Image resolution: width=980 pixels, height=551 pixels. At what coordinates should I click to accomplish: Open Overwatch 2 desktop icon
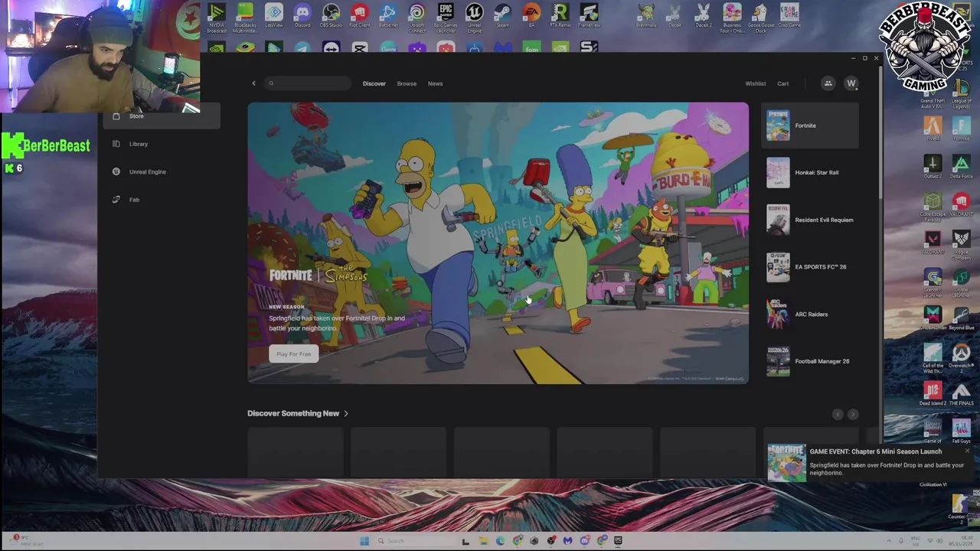(962, 356)
